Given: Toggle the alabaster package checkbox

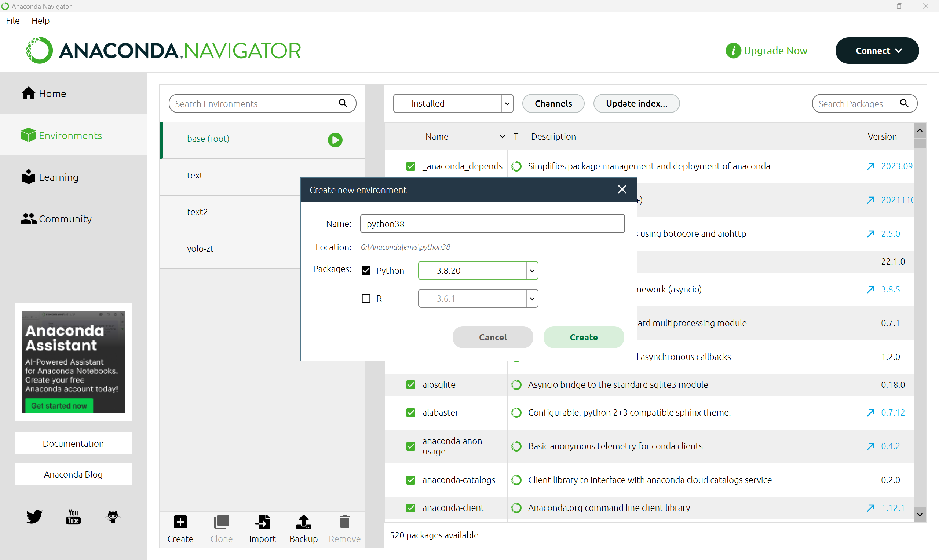Looking at the screenshot, I should (x=410, y=412).
